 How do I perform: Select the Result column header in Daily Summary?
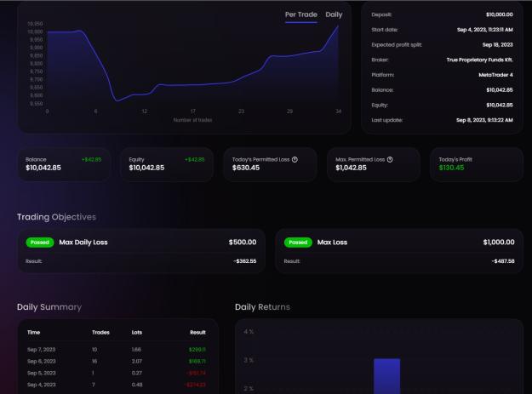click(x=197, y=332)
